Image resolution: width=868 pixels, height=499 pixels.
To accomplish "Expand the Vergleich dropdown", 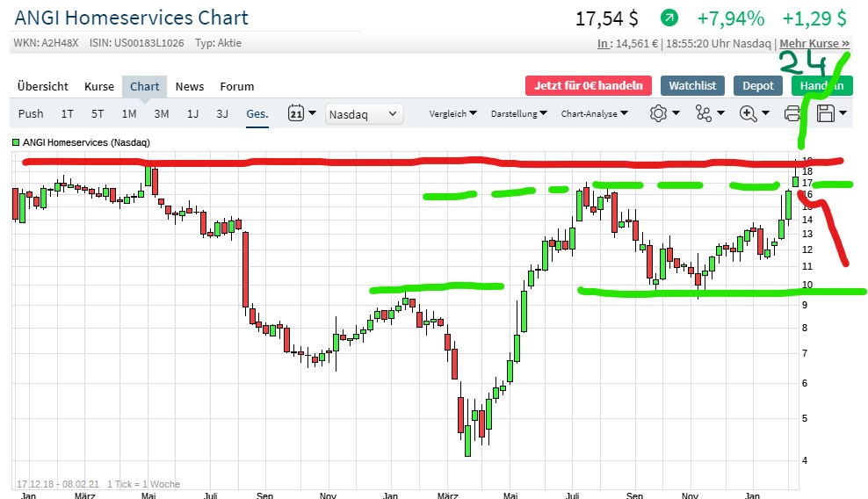I will [x=452, y=113].
